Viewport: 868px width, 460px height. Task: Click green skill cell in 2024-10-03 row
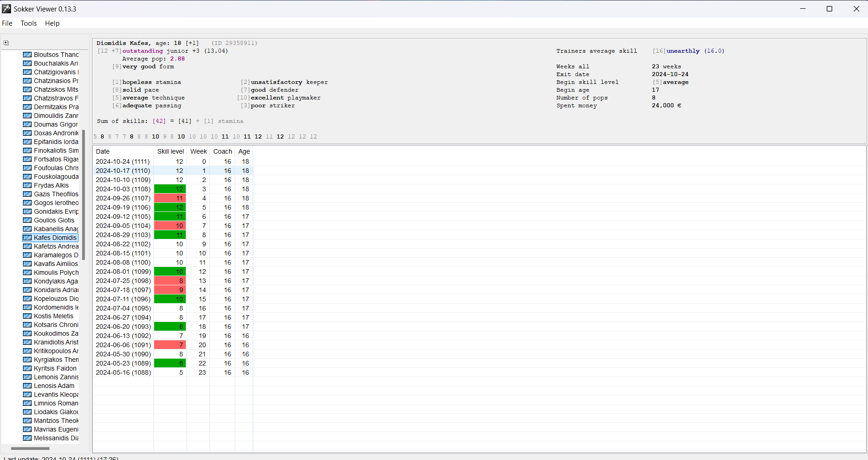pos(170,189)
